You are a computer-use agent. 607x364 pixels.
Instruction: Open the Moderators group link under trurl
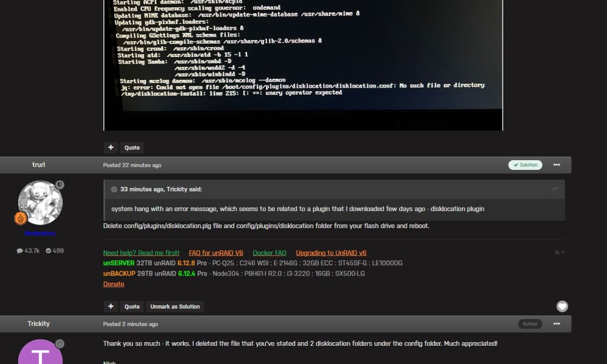click(x=40, y=233)
